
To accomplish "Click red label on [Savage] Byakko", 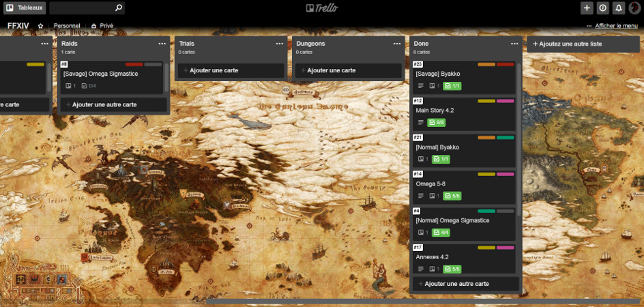I will tap(506, 65).
